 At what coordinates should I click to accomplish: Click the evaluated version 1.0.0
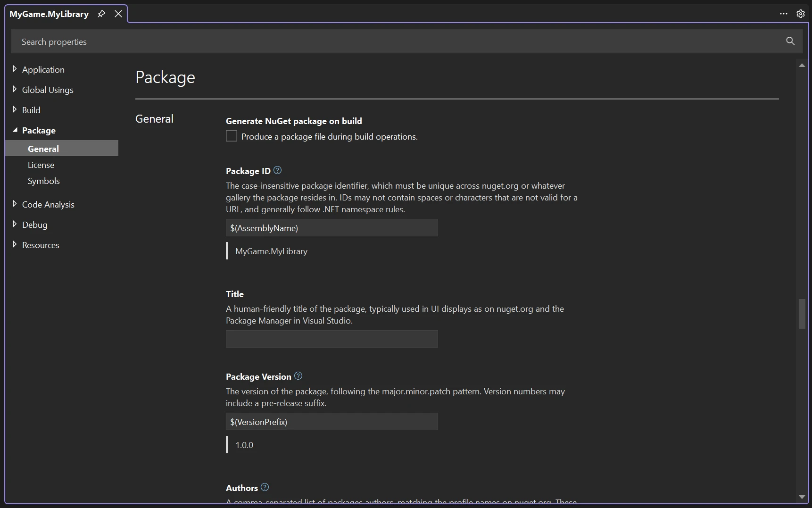[x=244, y=445]
